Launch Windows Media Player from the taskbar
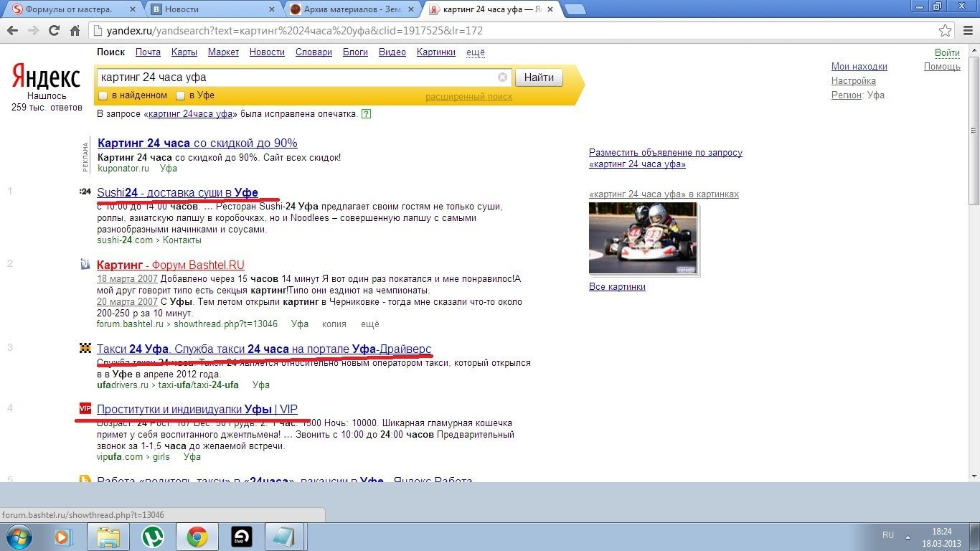Viewport: 980px width, 551px height. click(x=62, y=537)
